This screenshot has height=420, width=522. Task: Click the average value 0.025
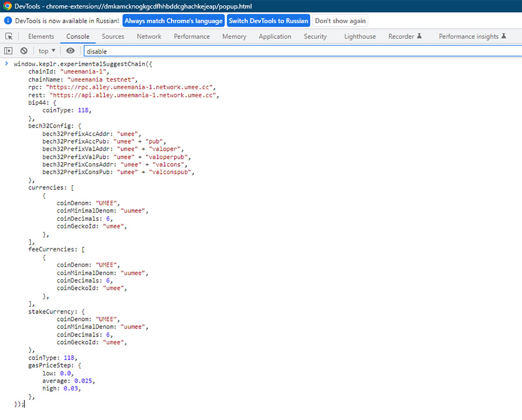point(83,381)
